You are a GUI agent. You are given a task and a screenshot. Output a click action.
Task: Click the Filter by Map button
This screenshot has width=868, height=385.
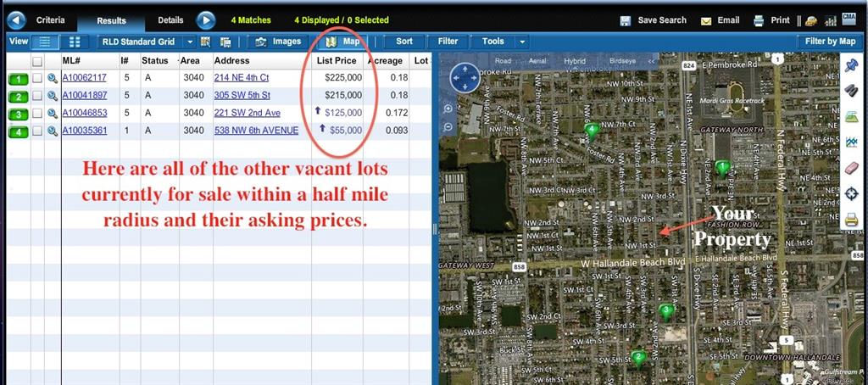click(830, 41)
